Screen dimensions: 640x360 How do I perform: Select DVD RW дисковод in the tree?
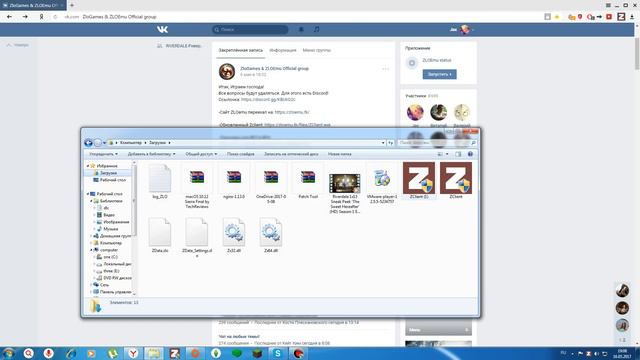[114, 278]
